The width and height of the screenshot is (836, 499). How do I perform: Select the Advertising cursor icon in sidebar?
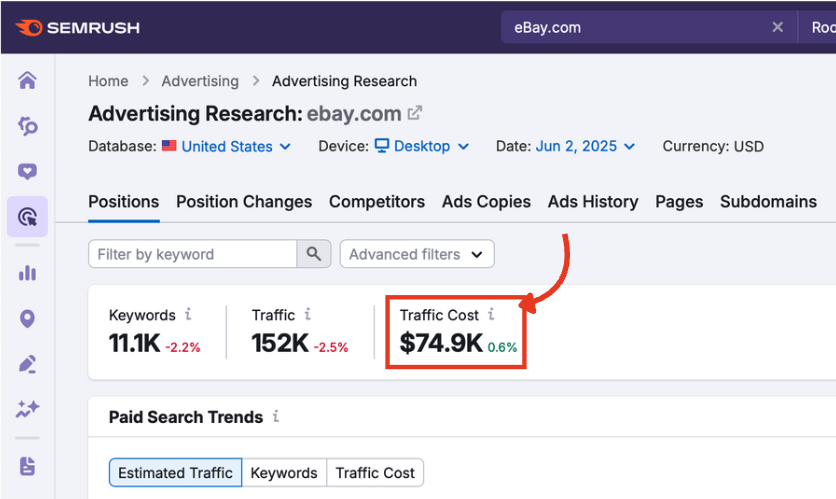[27, 216]
